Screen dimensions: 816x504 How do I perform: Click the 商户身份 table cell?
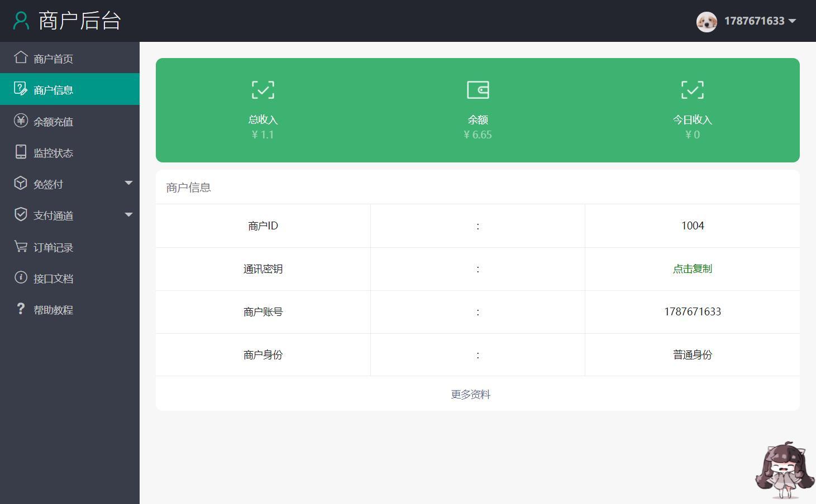(x=263, y=354)
